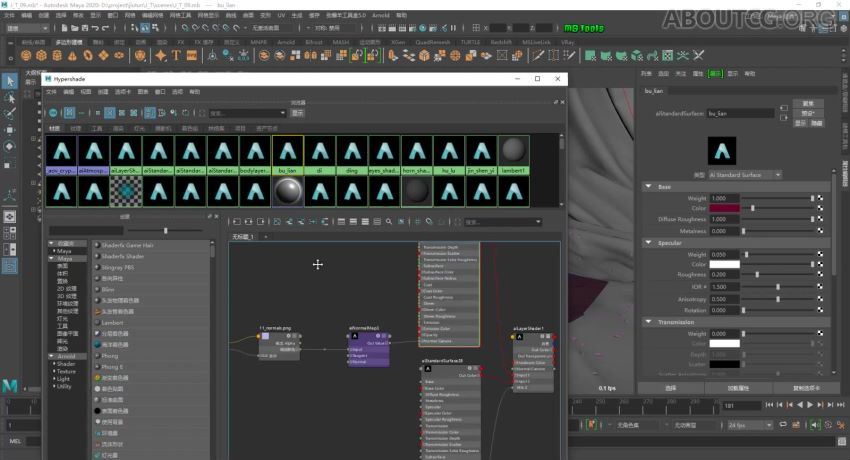The image size is (850, 460).
Task: Click the polygon sphere shelf icon
Action: pyautogui.click(x=25, y=55)
